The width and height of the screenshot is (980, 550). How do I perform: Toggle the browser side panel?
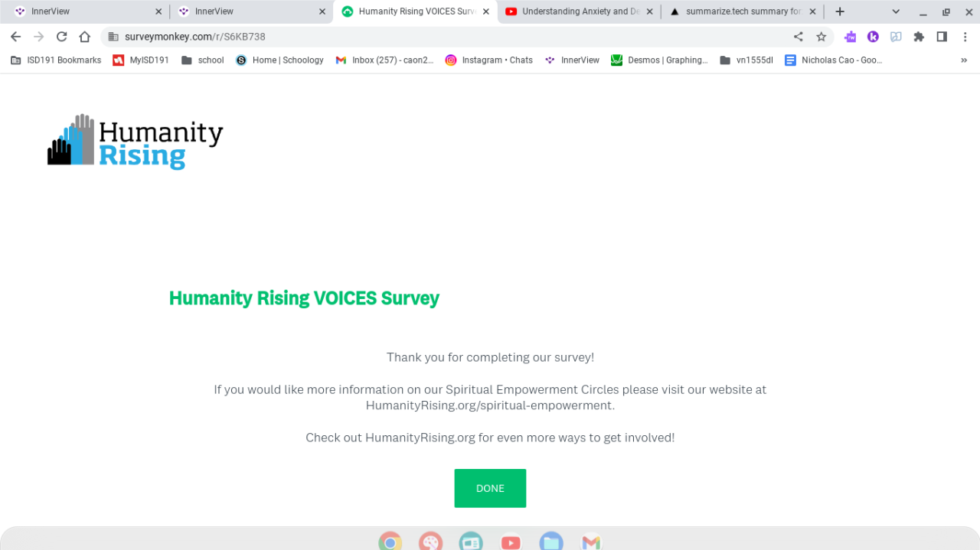(942, 37)
